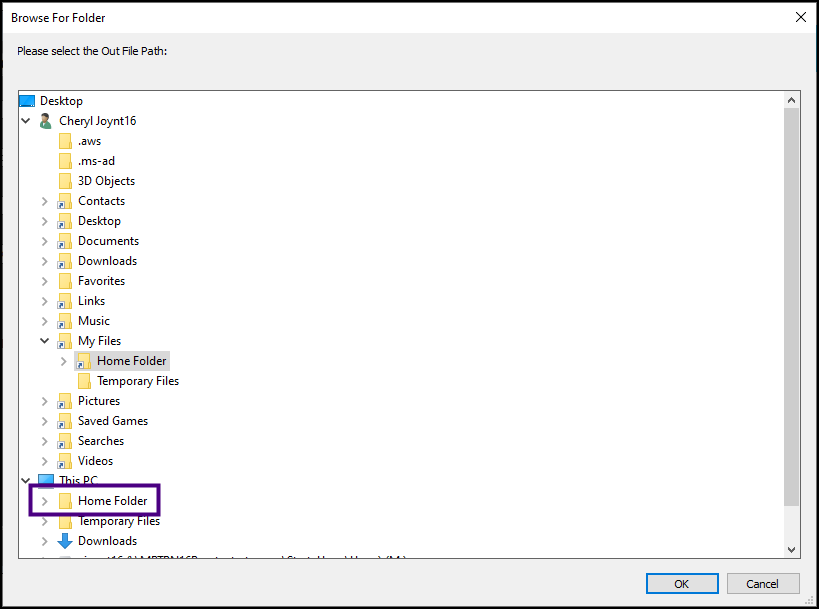Click the Contacts shortcut folder icon
This screenshot has height=609, width=819.
click(64, 201)
